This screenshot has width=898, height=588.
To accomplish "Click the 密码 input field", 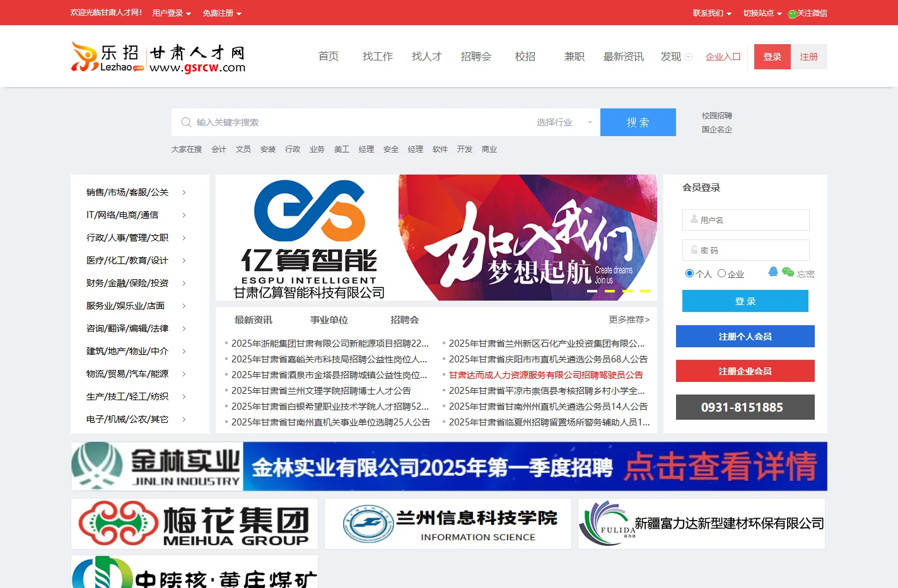I will (x=746, y=250).
